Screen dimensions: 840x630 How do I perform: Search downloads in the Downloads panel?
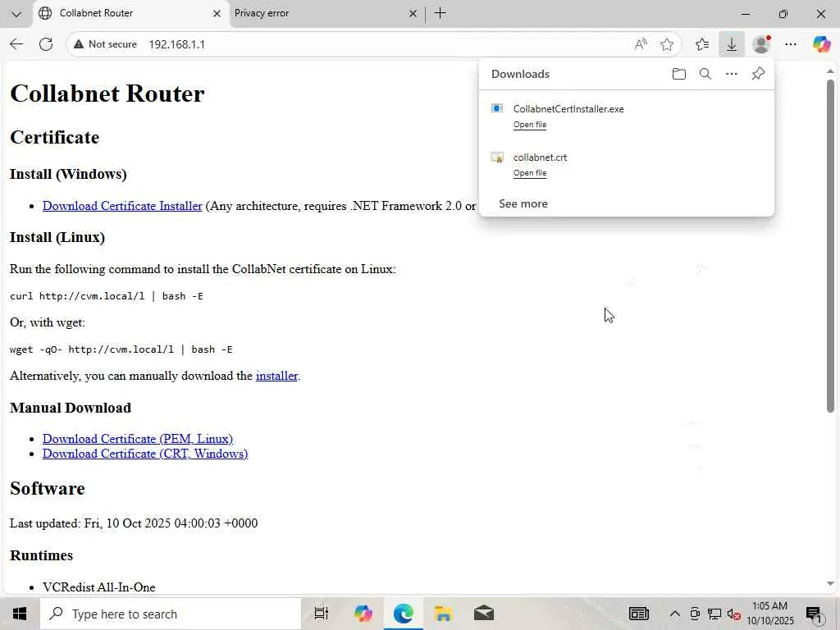pyautogui.click(x=705, y=74)
